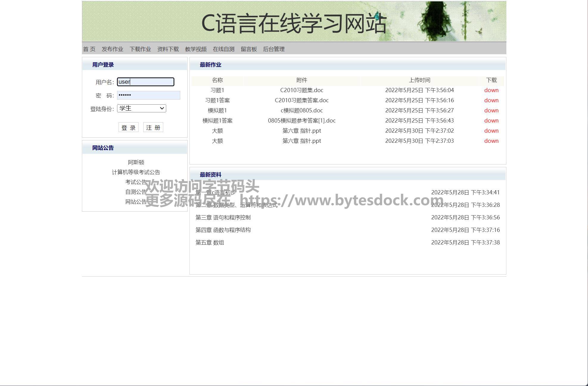
Task: Expand the 登陆身份 role dropdown
Action: (x=141, y=108)
